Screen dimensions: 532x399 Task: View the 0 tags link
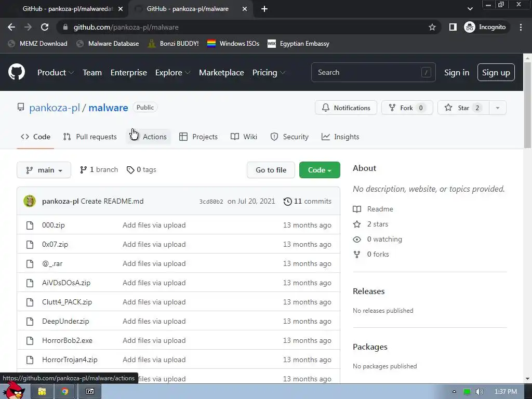(141, 170)
